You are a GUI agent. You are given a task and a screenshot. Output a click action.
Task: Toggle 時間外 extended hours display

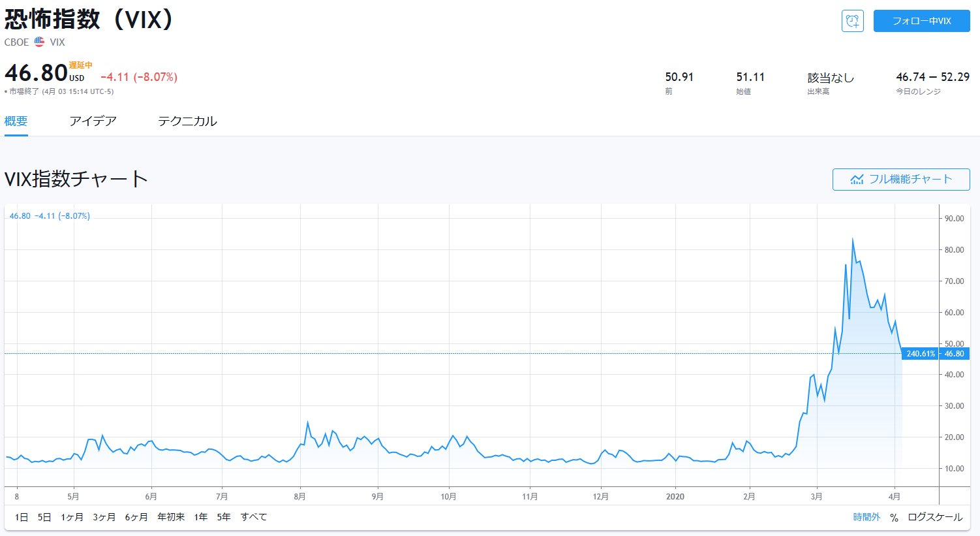tap(866, 517)
